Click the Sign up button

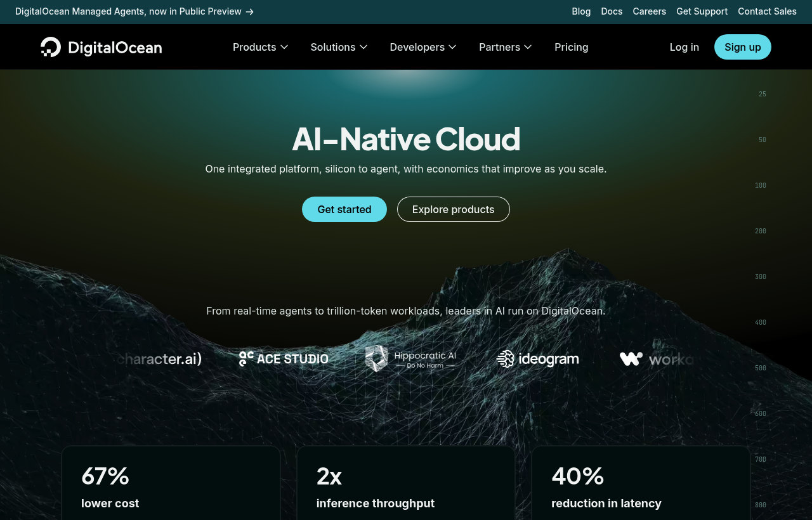(743, 47)
